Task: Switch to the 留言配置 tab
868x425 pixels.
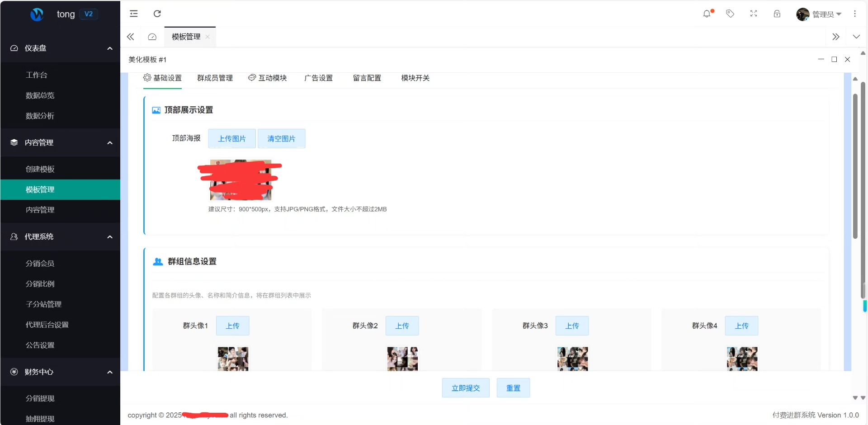Action: pos(367,78)
